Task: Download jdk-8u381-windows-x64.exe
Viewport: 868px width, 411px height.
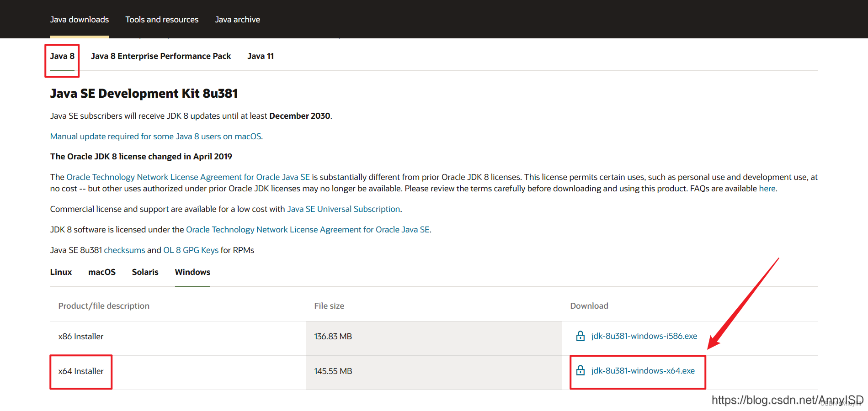Action: 643,371
